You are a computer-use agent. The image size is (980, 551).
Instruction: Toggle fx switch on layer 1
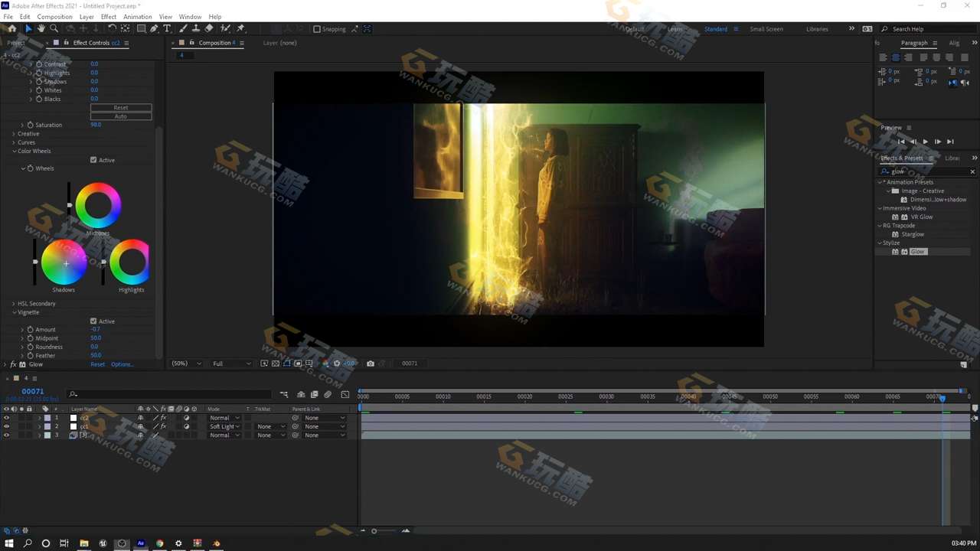pos(163,418)
